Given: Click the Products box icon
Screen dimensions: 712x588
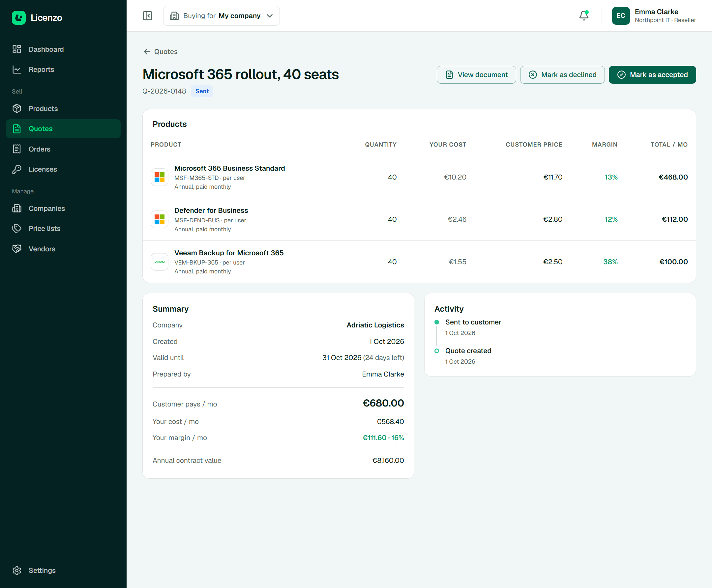Looking at the screenshot, I should click(x=16, y=108).
